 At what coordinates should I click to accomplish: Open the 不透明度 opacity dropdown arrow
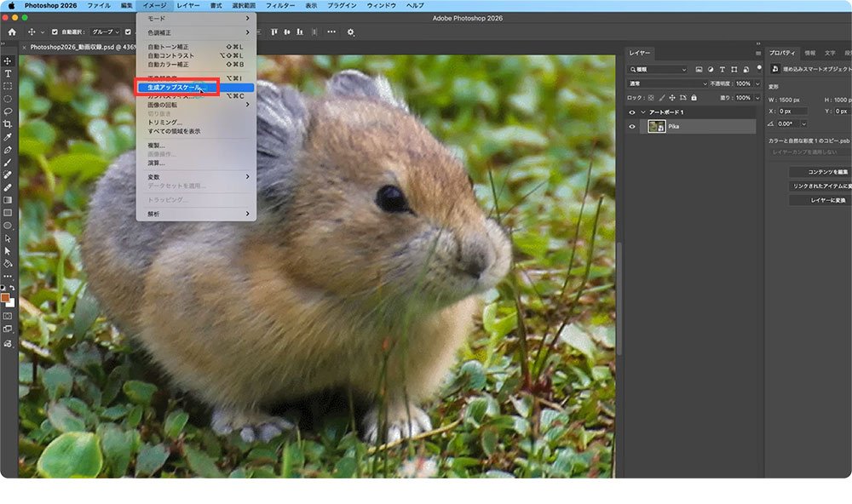[757, 83]
